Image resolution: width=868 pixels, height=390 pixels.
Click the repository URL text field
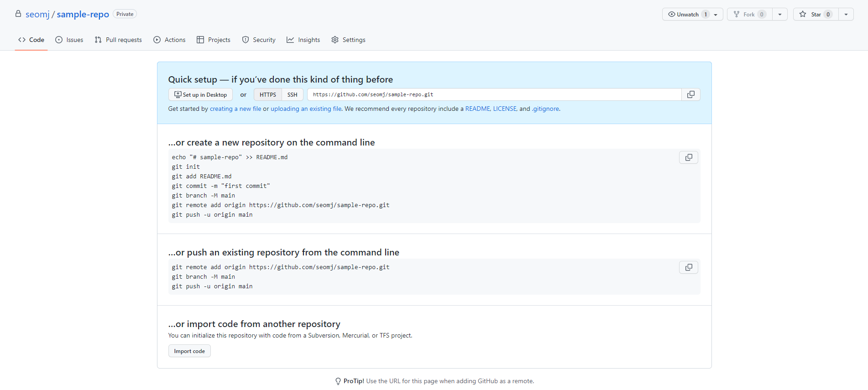click(x=494, y=94)
